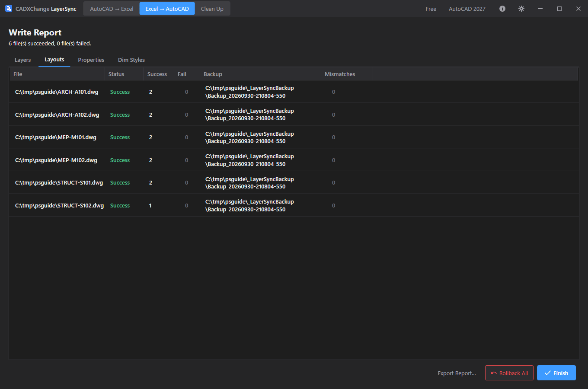Click the backup path for MEP-M101.dwg
Screen dimensions: 588x389
249,137
